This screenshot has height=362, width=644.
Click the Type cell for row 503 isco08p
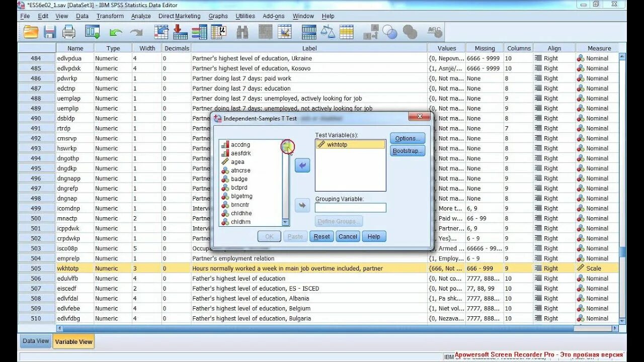[x=113, y=248]
